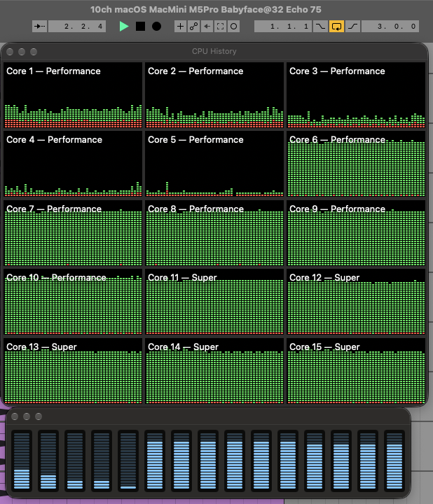Click the loop length field 3.0.0
This screenshot has height=504, width=433.
390,27
